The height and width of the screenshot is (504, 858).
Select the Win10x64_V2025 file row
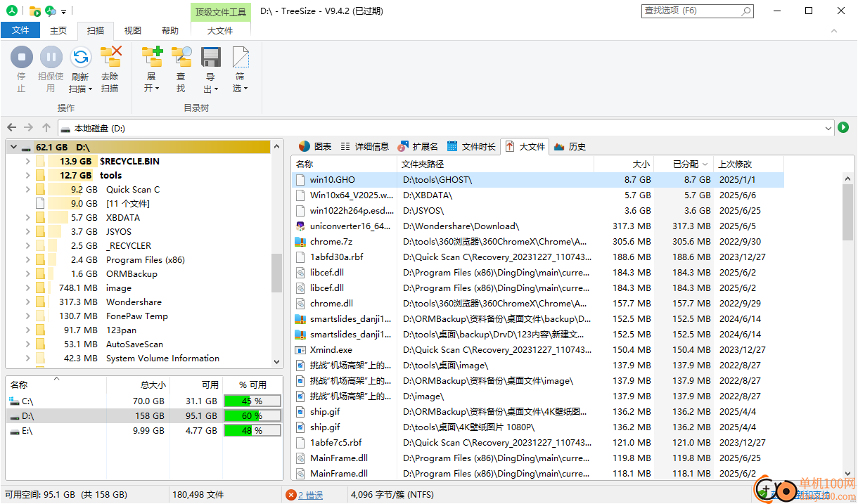537,195
